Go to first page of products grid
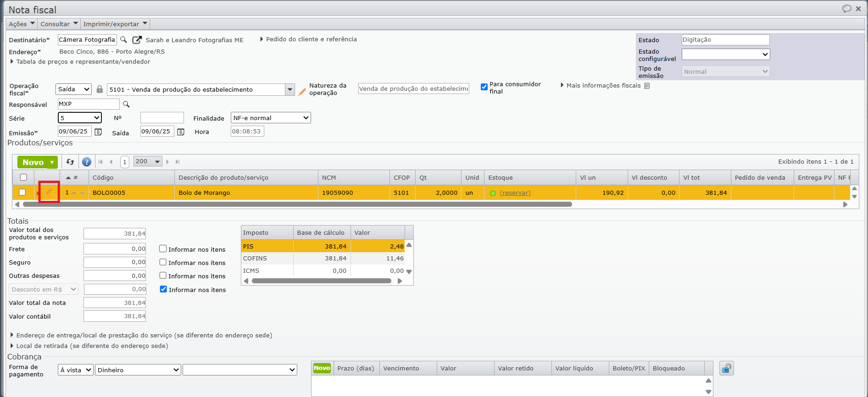The image size is (868, 397). coord(101,162)
